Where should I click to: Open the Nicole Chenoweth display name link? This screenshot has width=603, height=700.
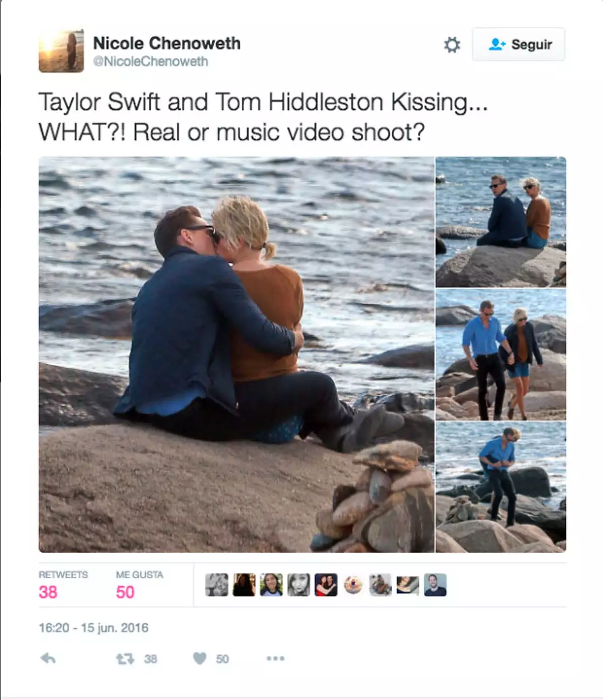(167, 43)
